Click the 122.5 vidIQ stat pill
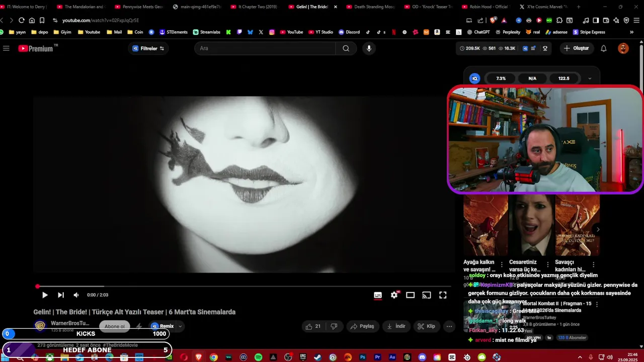The width and height of the screenshot is (644, 362). (x=563, y=78)
